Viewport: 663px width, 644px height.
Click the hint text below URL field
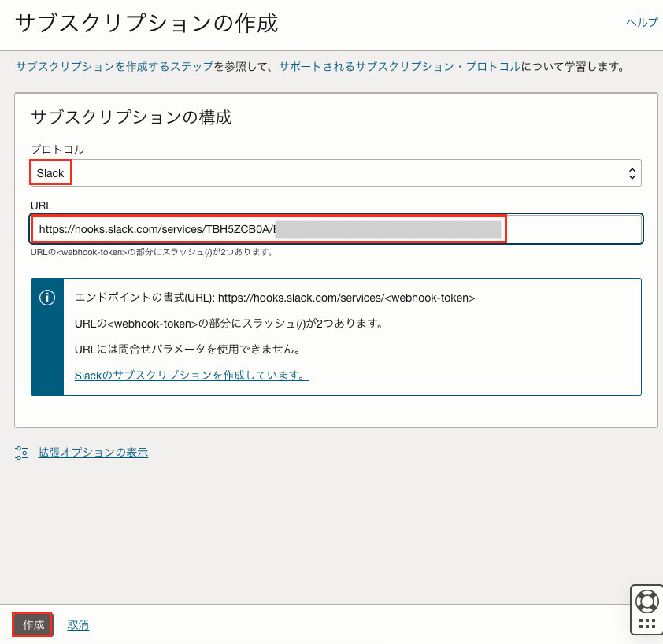pyautogui.click(x=152, y=252)
